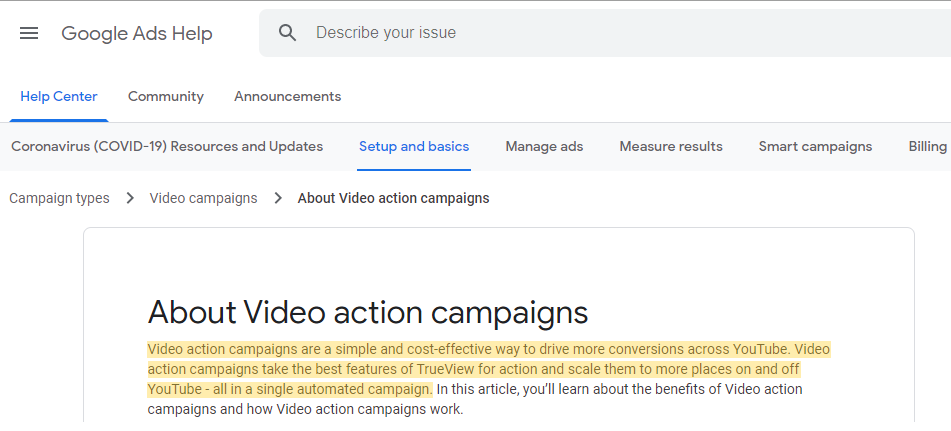
Task: Click the magnifying glass search icon
Action: [288, 33]
